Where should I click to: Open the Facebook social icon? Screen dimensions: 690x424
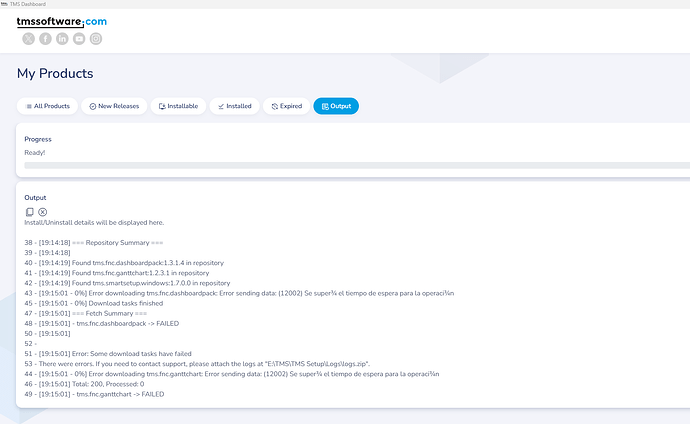45,39
